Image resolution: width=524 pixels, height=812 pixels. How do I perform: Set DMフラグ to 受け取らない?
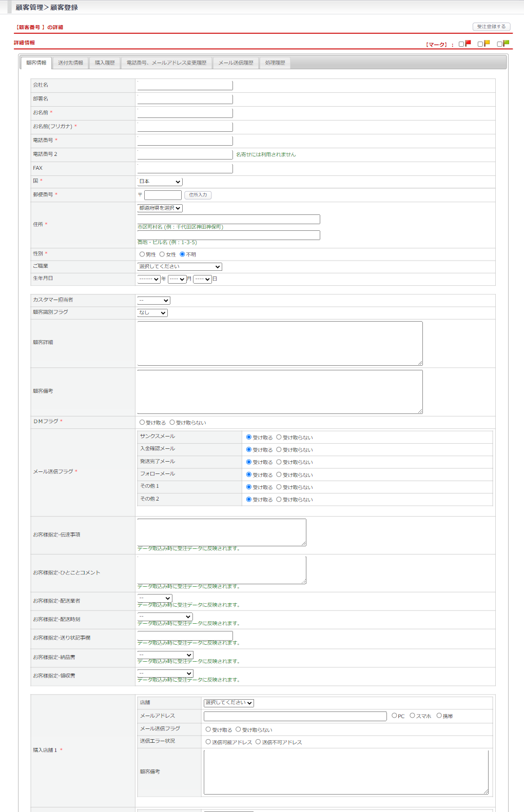172,423
